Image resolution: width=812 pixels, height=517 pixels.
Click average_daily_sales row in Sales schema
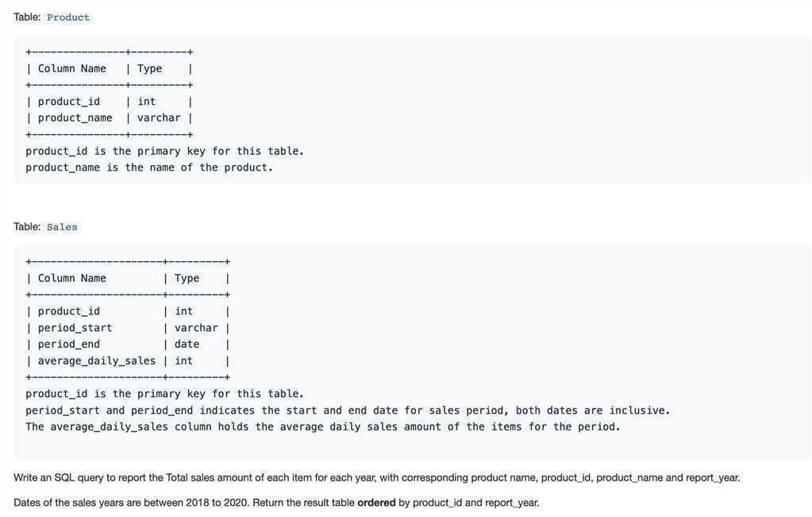tap(128, 361)
